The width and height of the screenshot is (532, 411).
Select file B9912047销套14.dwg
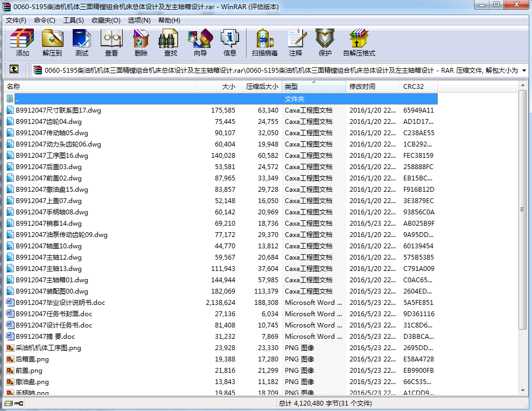[48, 223]
